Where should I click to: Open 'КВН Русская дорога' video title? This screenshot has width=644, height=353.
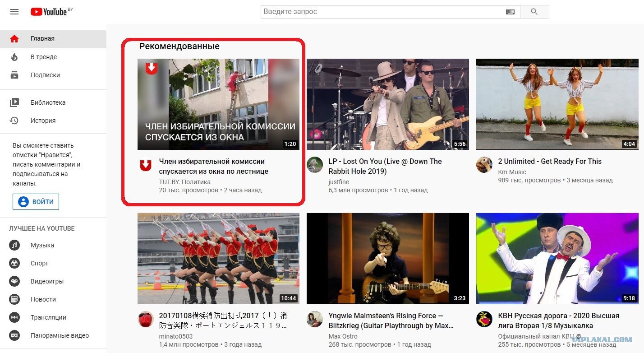559,320
